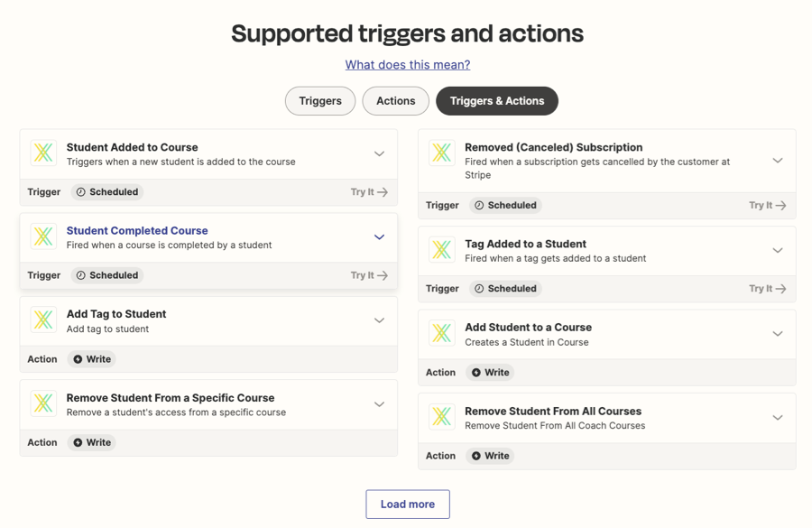Click Scheduled badge under Student Added to Course
The width and height of the screenshot is (812, 528).
(x=107, y=191)
